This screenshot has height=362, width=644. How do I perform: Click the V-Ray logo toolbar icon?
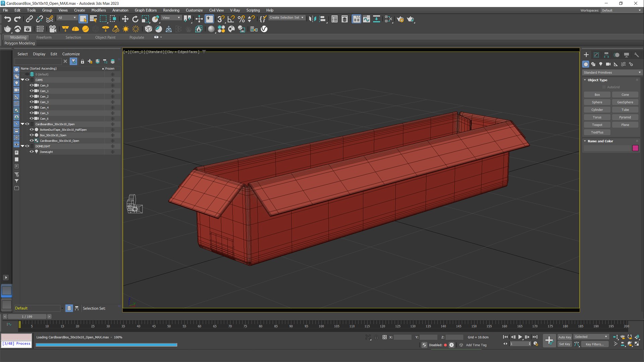pos(264,29)
